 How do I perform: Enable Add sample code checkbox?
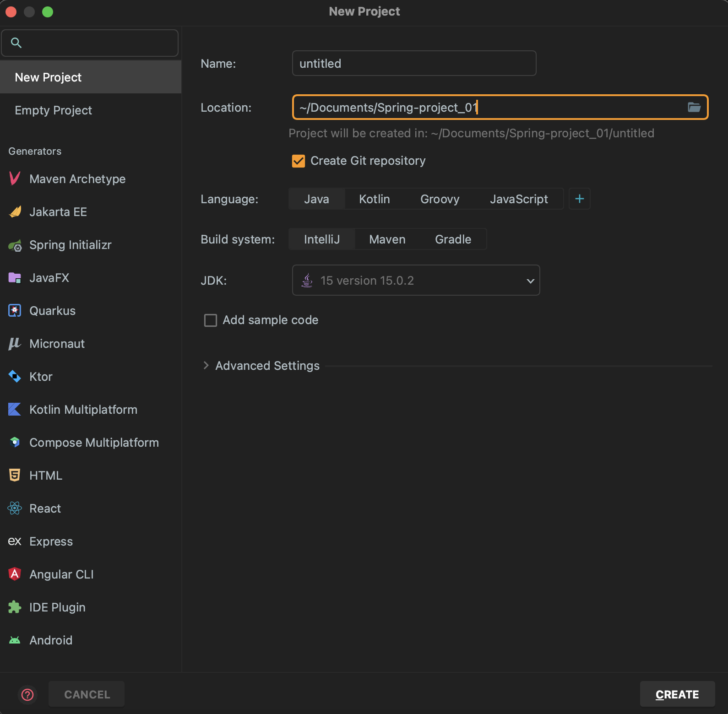coord(211,320)
